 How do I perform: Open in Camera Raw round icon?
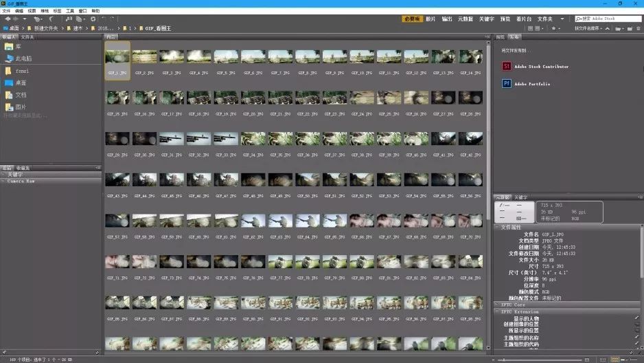coord(93,19)
